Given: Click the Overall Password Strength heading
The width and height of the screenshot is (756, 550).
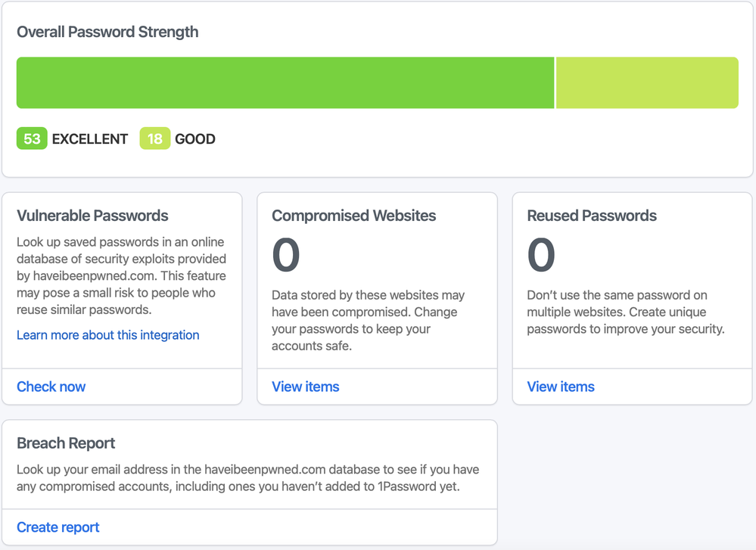Looking at the screenshot, I should (107, 32).
